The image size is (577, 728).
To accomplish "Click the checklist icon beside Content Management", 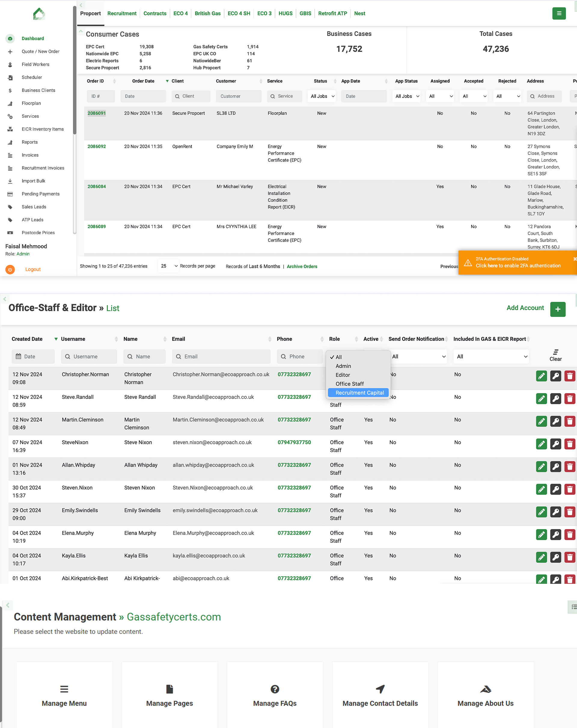I will click(574, 607).
